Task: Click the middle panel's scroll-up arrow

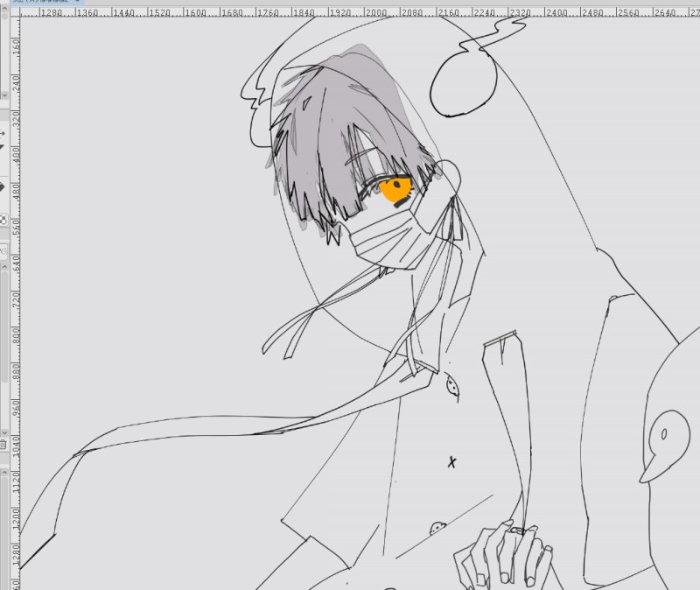Action: (4, 266)
